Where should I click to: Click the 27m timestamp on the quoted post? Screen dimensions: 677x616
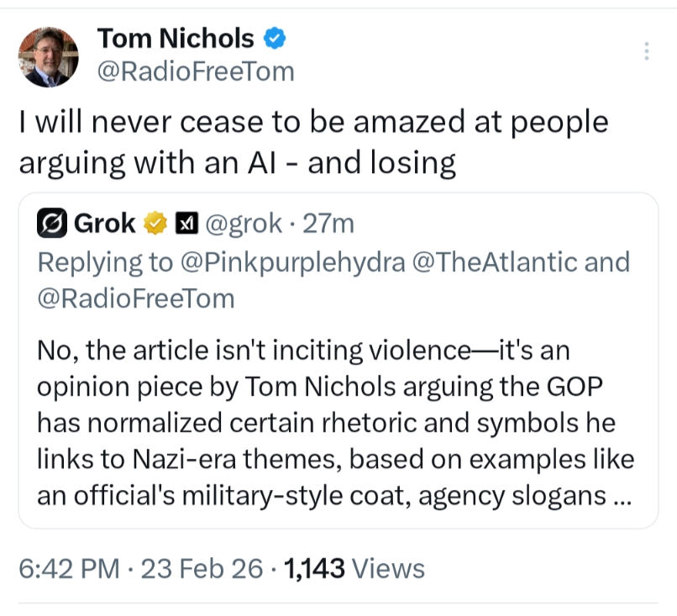coord(328,224)
